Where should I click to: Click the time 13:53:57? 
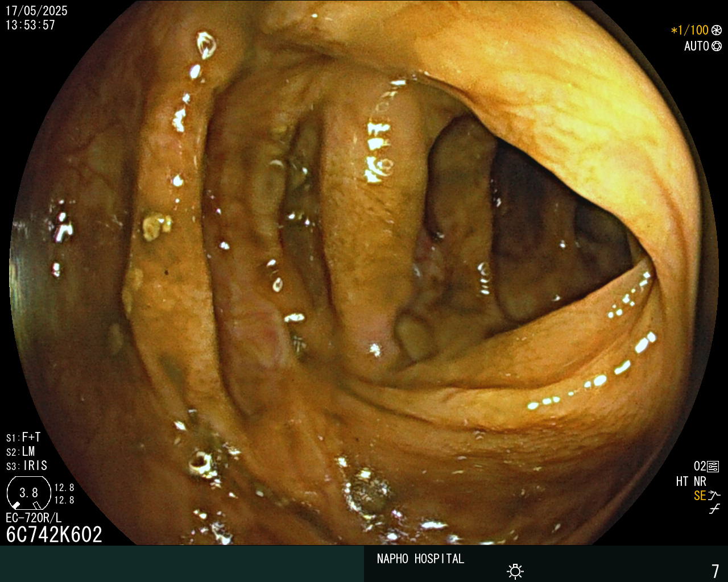[x=31, y=26]
